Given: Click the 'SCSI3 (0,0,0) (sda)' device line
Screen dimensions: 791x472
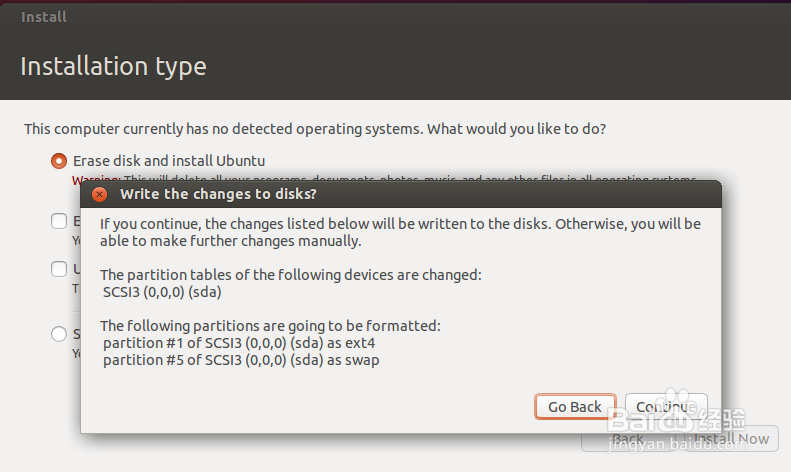Looking at the screenshot, I should tap(162, 292).
